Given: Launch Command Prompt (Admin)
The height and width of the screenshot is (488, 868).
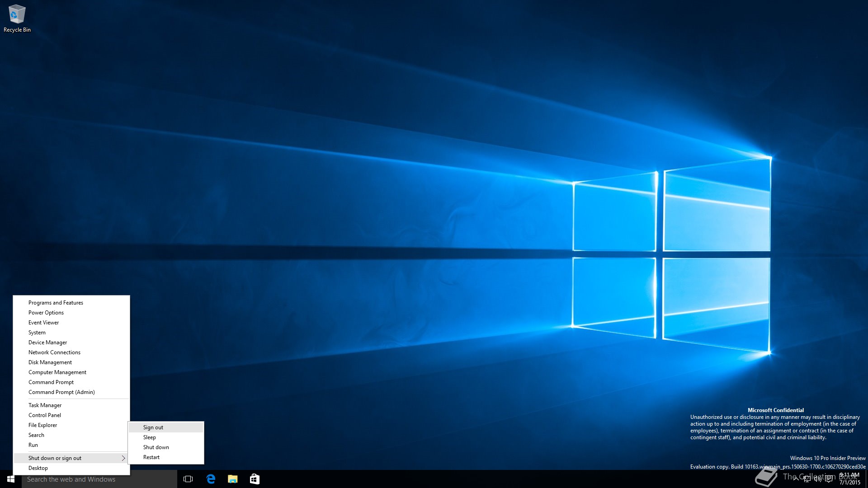Looking at the screenshot, I should pyautogui.click(x=61, y=392).
